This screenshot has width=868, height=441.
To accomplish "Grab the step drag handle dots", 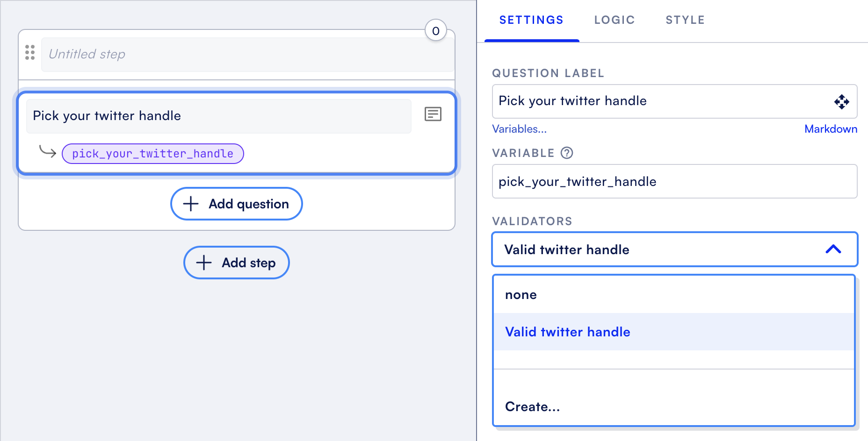I will click(x=30, y=52).
